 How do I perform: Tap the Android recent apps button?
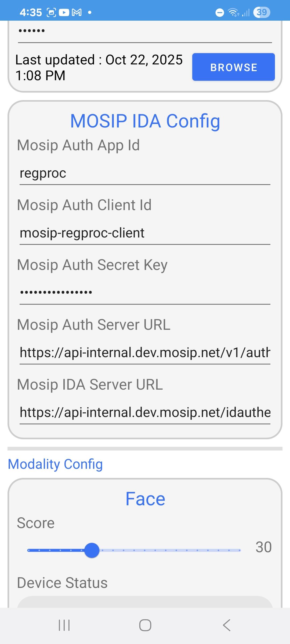[64, 625]
